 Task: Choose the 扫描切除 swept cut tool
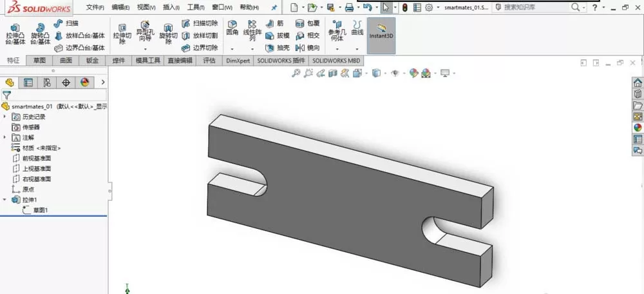pos(200,23)
